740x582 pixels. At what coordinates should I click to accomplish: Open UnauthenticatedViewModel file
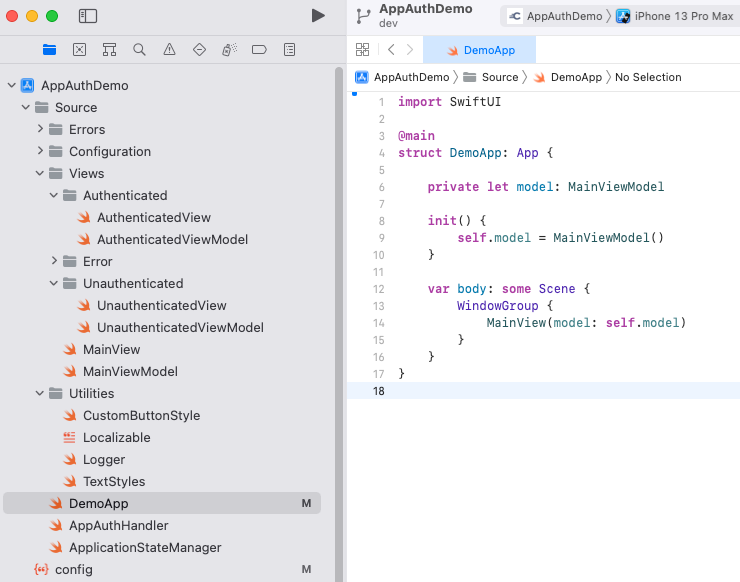tap(180, 328)
